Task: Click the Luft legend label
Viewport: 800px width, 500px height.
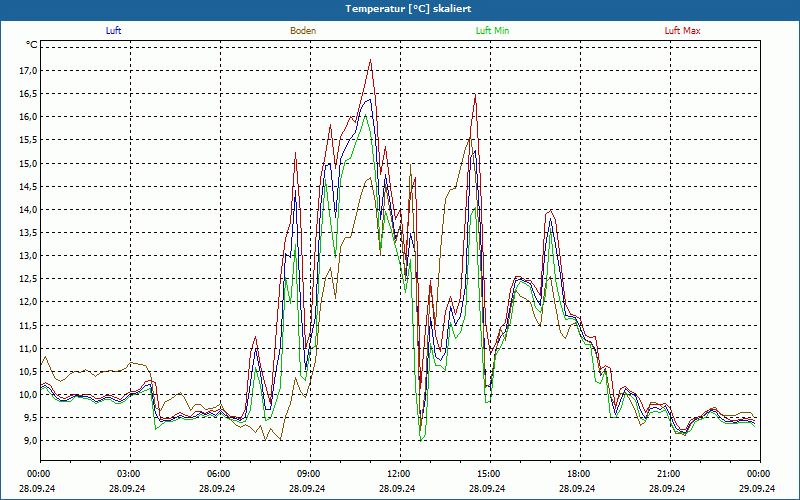Action: 113,31
